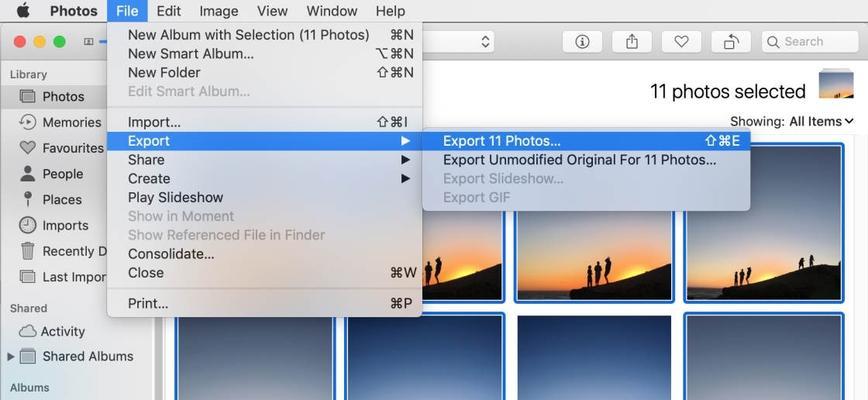Image resolution: width=868 pixels, height=400 pixels.
Task: Open the Image menu
Action: [x=219, y=11]
